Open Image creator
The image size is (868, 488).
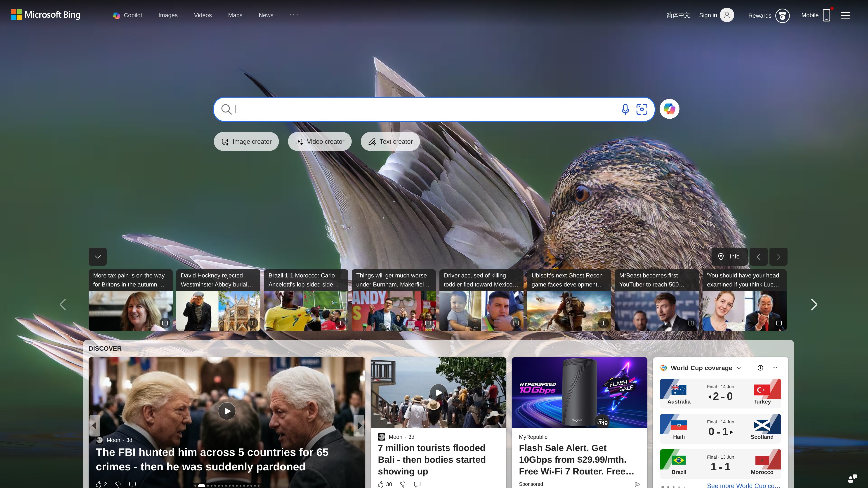[x=246, y=141]
